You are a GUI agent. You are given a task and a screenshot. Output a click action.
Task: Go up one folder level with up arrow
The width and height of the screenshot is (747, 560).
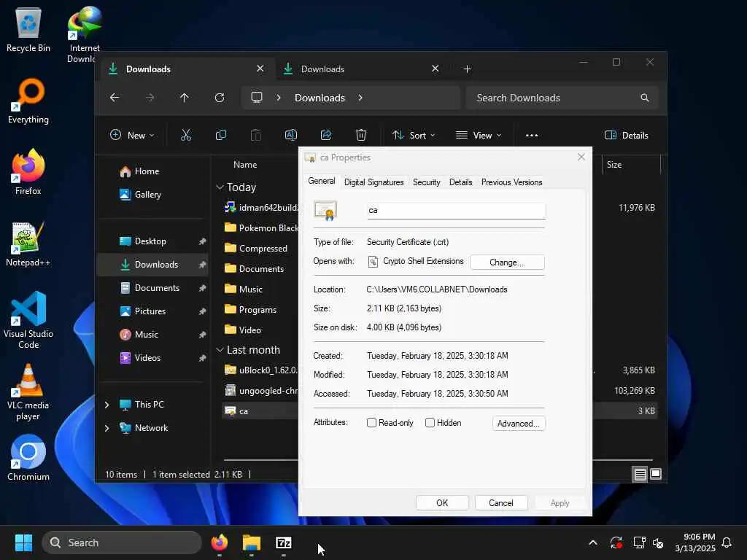coord(185,98)
